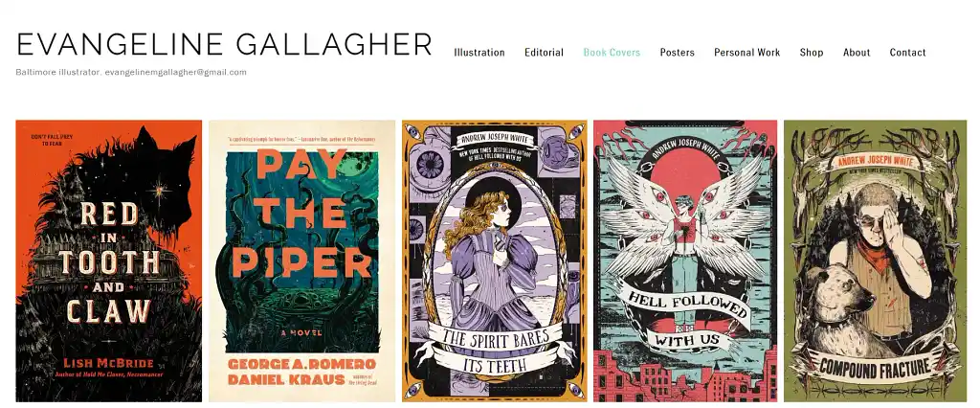Open the Shop link
The image size is (980, 408).
(x=812, y=53)
